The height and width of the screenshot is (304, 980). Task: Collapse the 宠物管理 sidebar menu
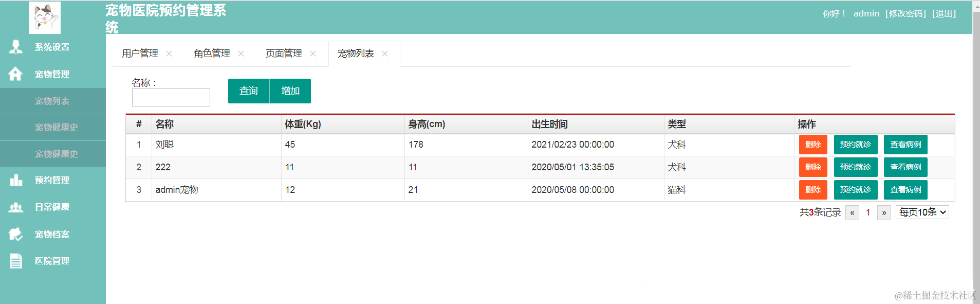tap(53, 74)
